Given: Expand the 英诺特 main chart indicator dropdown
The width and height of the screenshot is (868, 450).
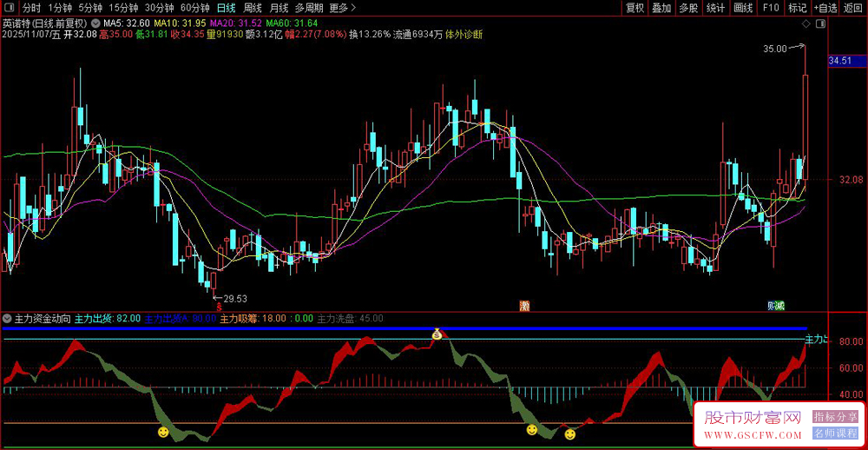Looking at the screenshot, I should pos(95,23).
